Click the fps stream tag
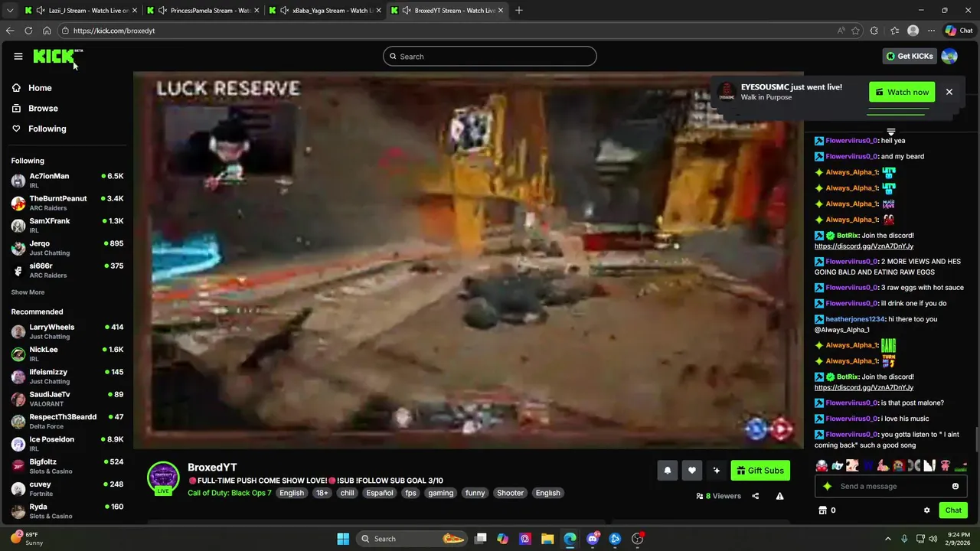This screenshot has height=551, width=980. tap(410, 493)
